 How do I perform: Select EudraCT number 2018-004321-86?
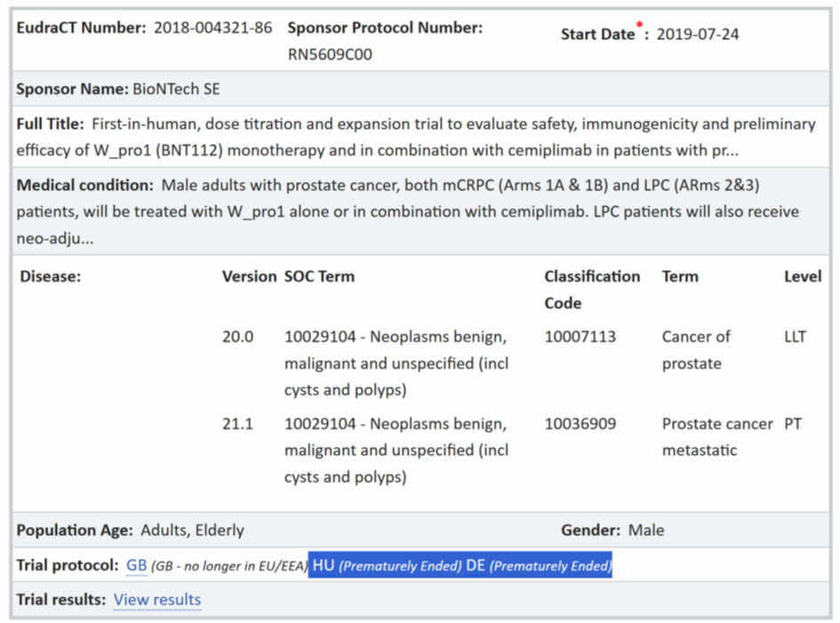(212, 28)
